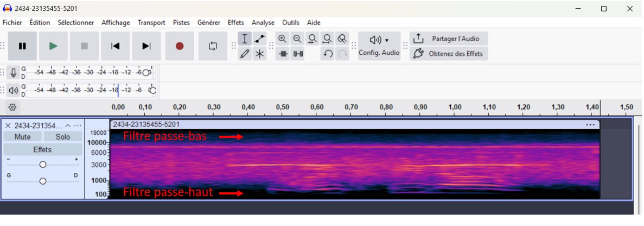Click the Zoom toggle icon
Viewport: 644px width, 226px height.
342,39
